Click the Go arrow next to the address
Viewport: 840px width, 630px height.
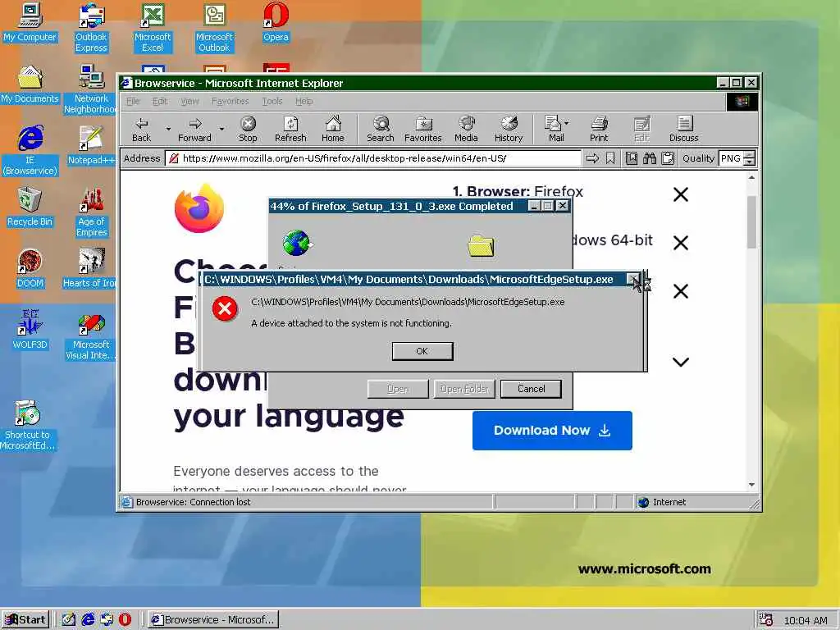(x=592, y=158)
